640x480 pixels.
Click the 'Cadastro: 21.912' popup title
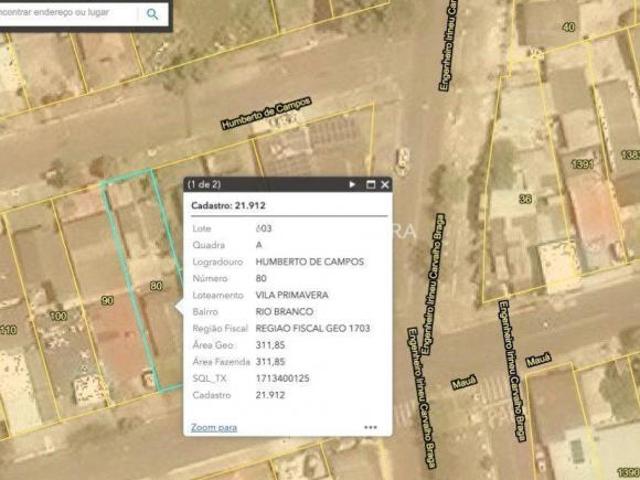click(x=232, y=205)
